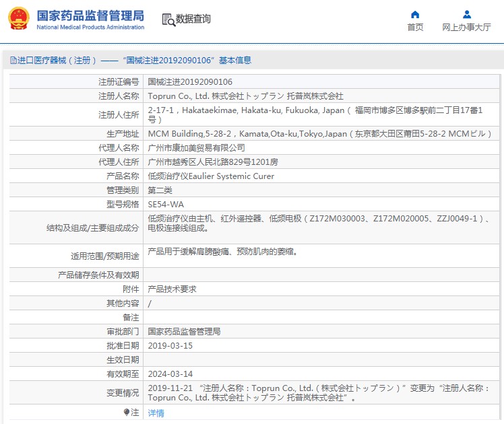504x424 pixels.
Task: Open the 详情 link
Action: [x=156, y=413]
